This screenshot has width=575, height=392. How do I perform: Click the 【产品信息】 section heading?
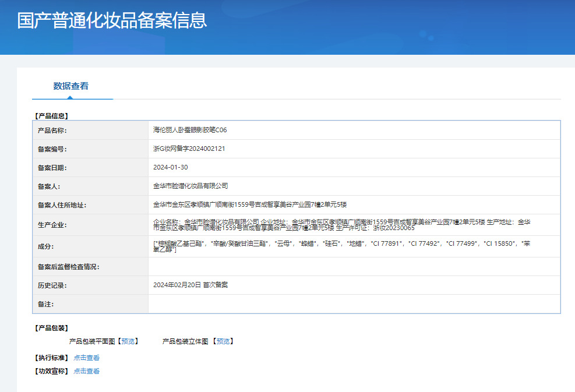pos(52,116)
